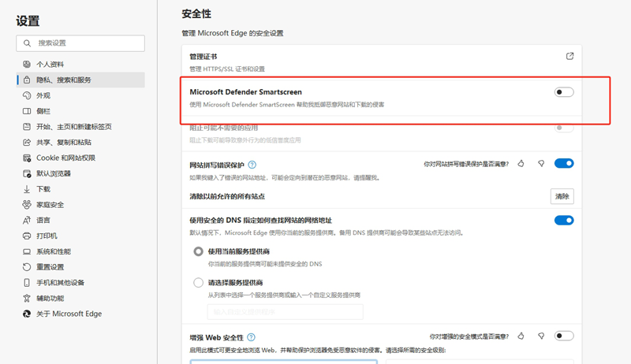Click the reset icon beside 重置设置
This screenshot has width=631, height=364.
click(x=27, y=267)
